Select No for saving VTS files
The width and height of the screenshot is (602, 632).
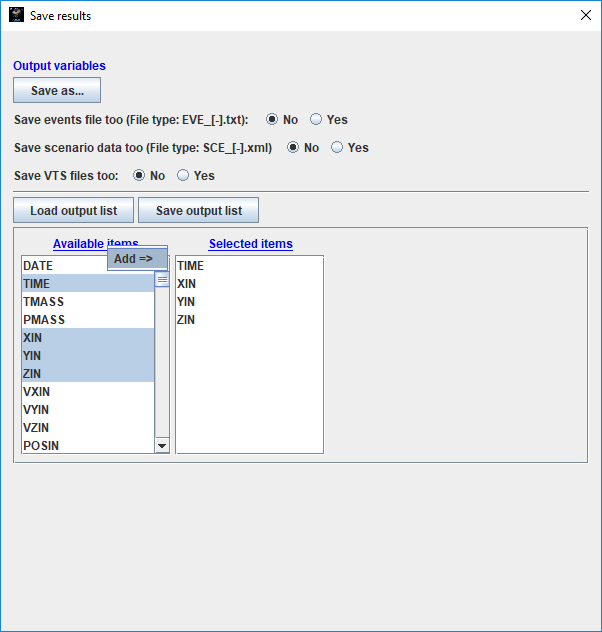click(x=139, y=176)
